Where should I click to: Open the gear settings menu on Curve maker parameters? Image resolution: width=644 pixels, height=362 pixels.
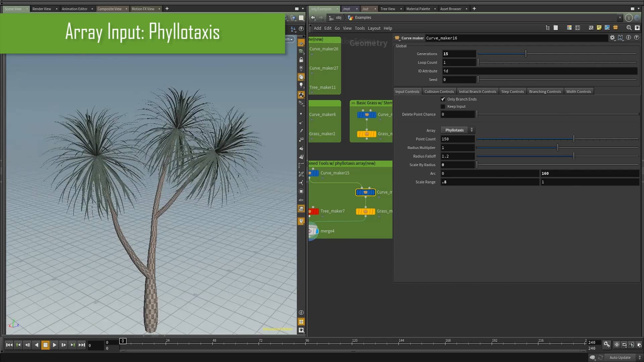613,38
